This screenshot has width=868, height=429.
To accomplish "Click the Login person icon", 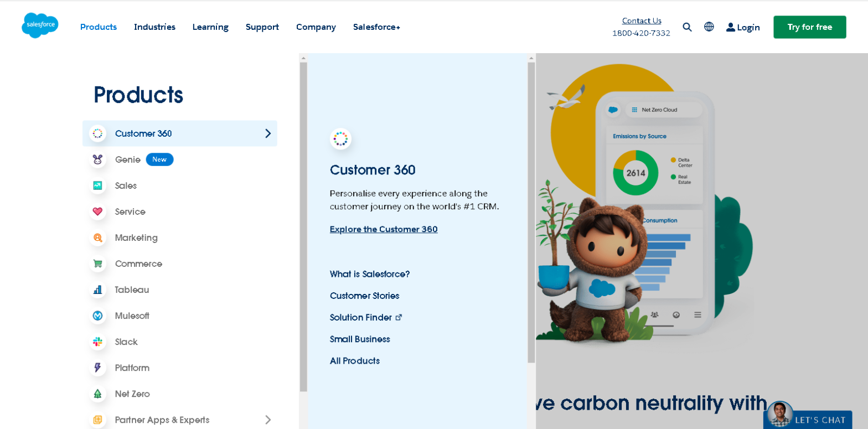I will pos(731,27).
